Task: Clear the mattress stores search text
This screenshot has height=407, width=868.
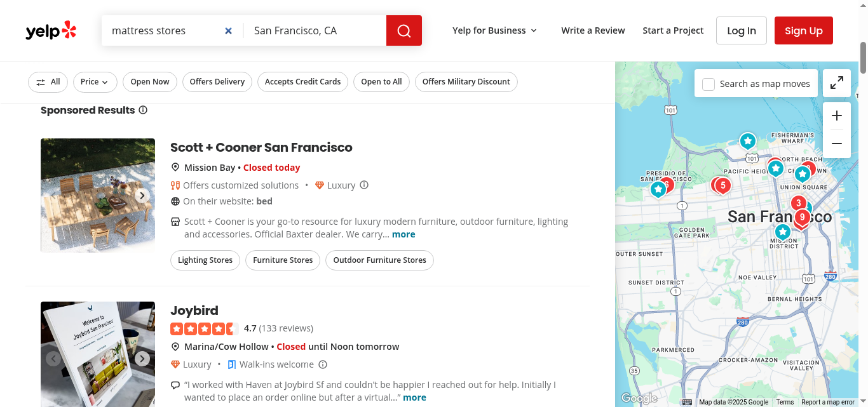Action: pos(229,30)
